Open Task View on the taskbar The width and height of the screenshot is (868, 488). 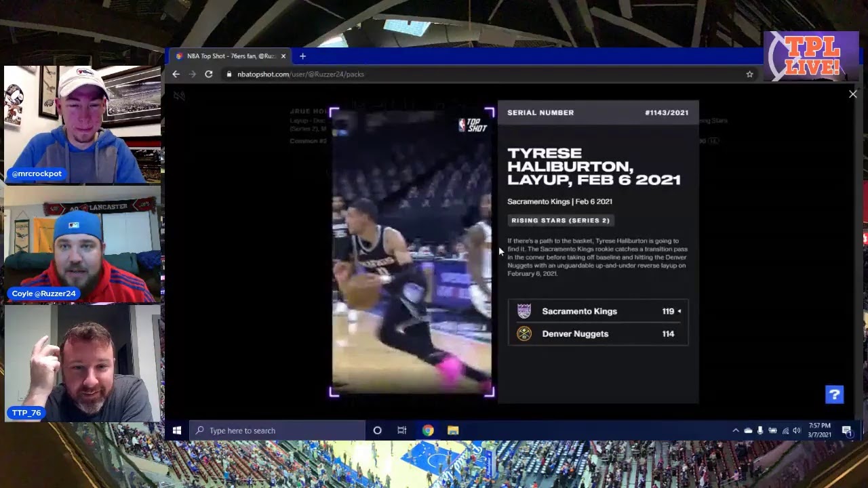coord(402,430)
